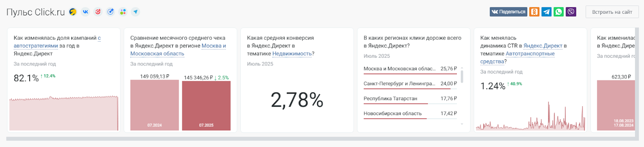Click the Встроить на сайт button
Viewport: 644px width, 147px height.
612,12
